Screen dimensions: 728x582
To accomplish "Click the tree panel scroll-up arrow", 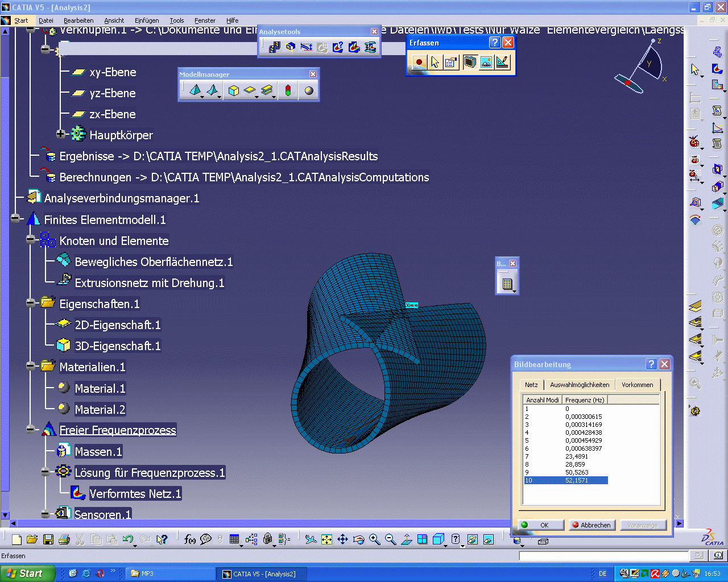I will (5, 31).
